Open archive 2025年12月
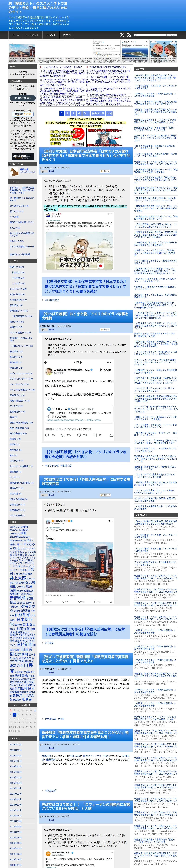Screen dimensions: 186x868 [15, 761]
